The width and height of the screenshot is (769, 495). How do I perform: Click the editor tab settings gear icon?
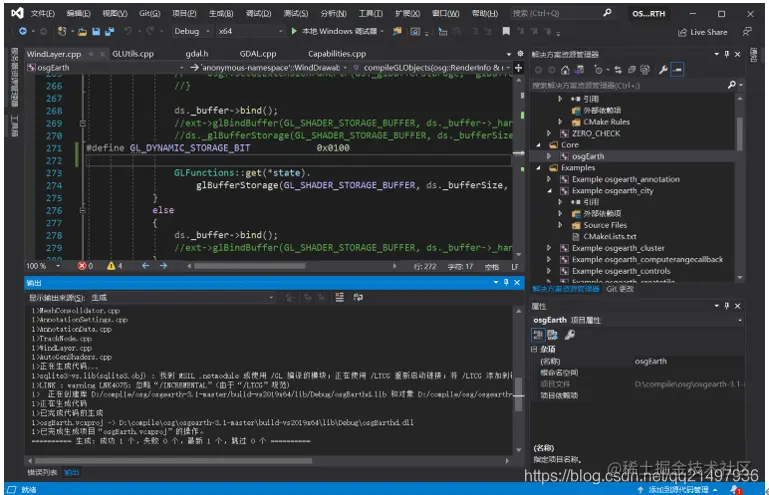click(x=520, y=53)
